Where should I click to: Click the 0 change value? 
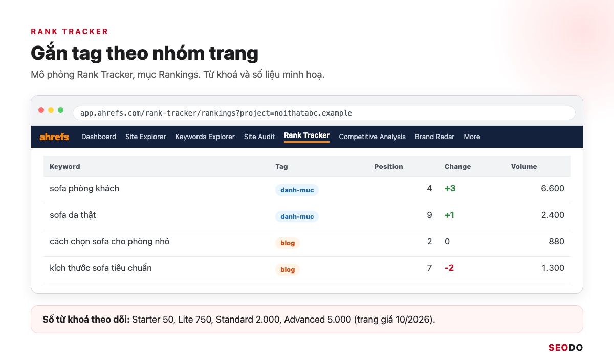(x=447, y=241)
